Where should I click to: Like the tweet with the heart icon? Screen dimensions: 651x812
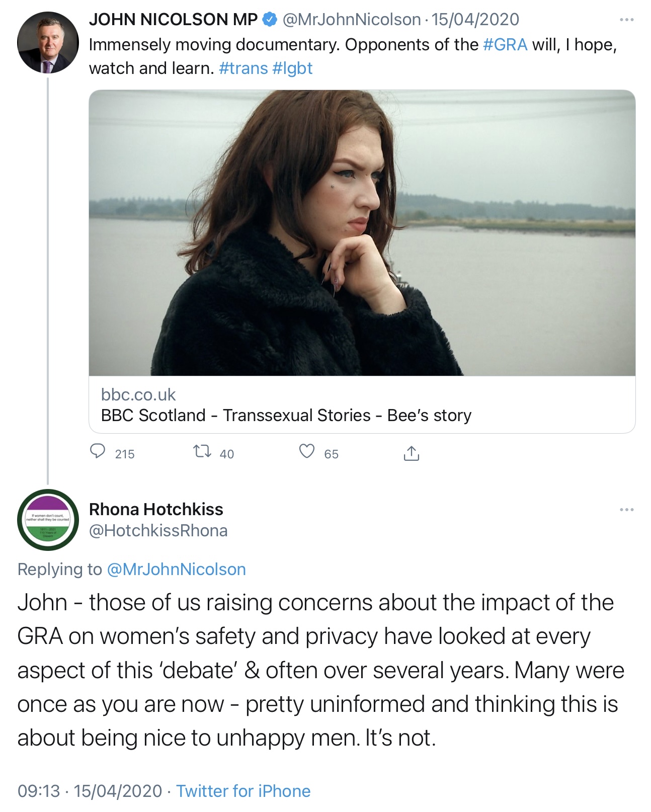pyautogui.click(x=307, y=451)
